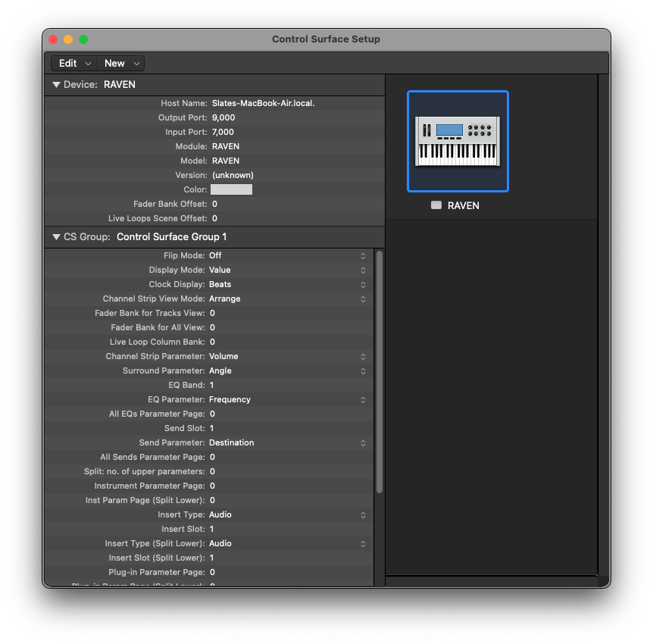Click the Instrument Parameter Page value
Viewport: 653px width, 644px height.
(x=212, y=486)
